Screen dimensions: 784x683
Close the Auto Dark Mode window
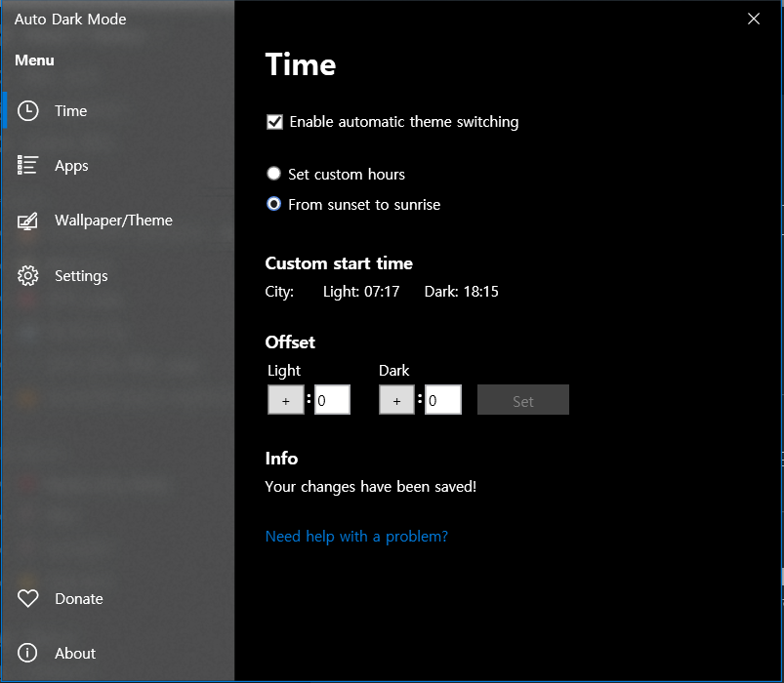point(754,19)
